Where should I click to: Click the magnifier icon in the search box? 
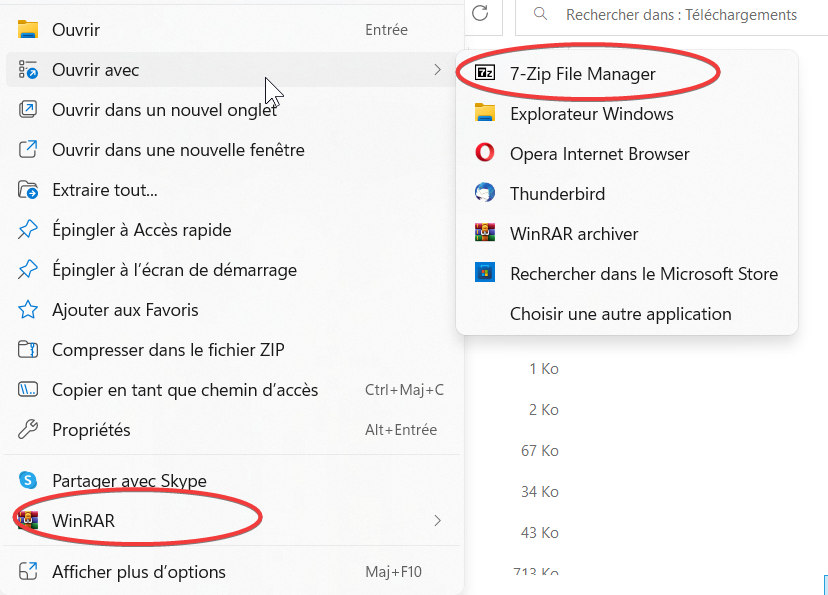tap(540, 14)
